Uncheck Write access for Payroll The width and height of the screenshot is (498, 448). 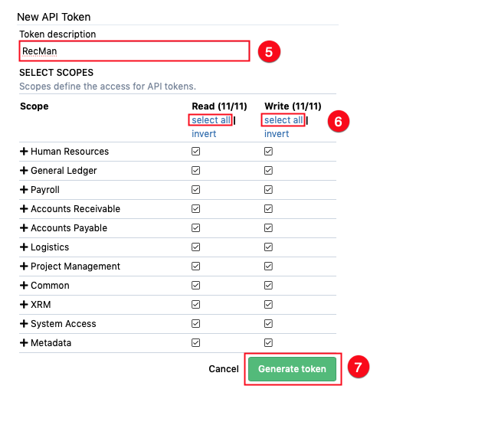268,190
